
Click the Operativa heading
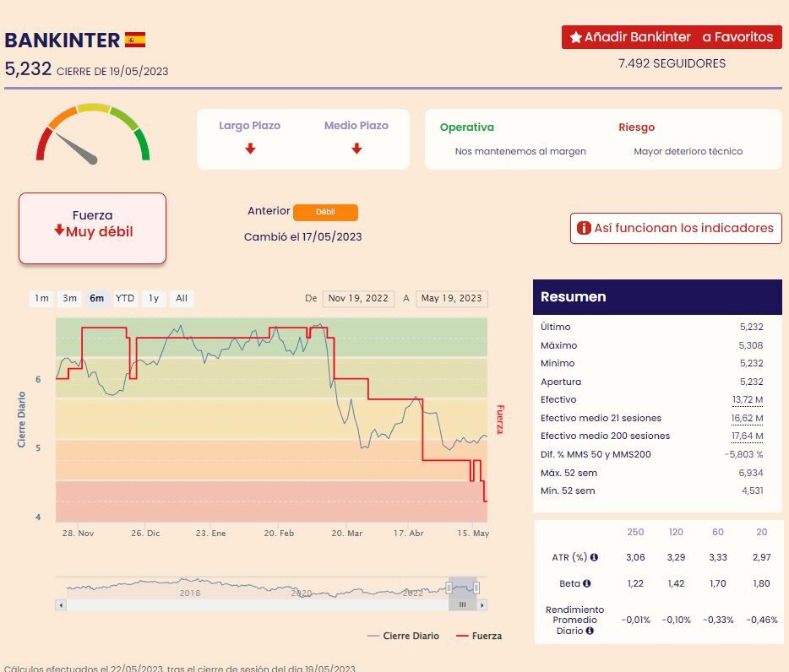467,127
